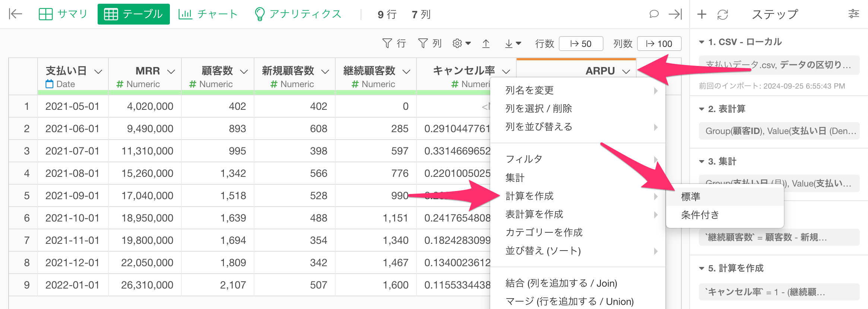This screenshot has width=868, height=309.
Task: Choose 並び替え (ソート) from the menu
Action: [578, 251]
